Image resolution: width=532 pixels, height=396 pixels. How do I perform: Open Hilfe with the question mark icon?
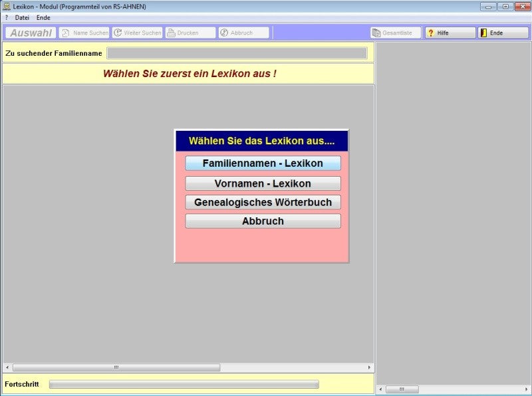point(430,33)
